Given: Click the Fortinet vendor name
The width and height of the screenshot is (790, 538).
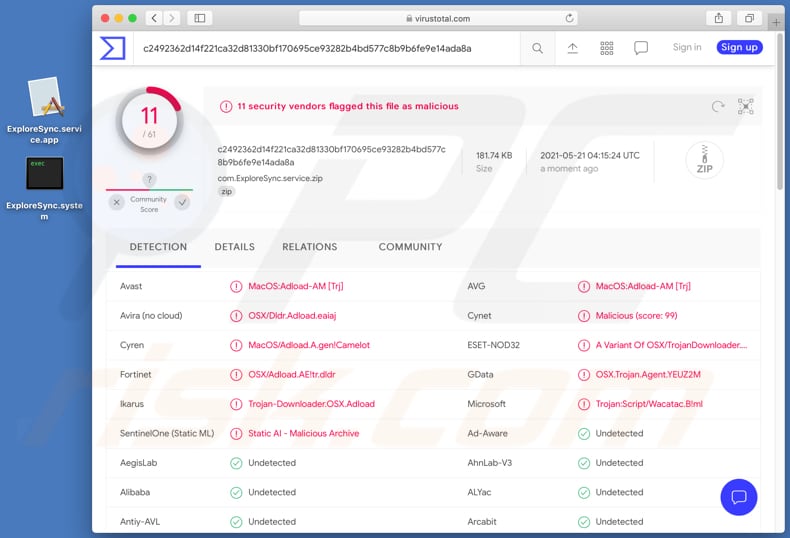Looking at the screenshot, I should click(x=136, y=375).
